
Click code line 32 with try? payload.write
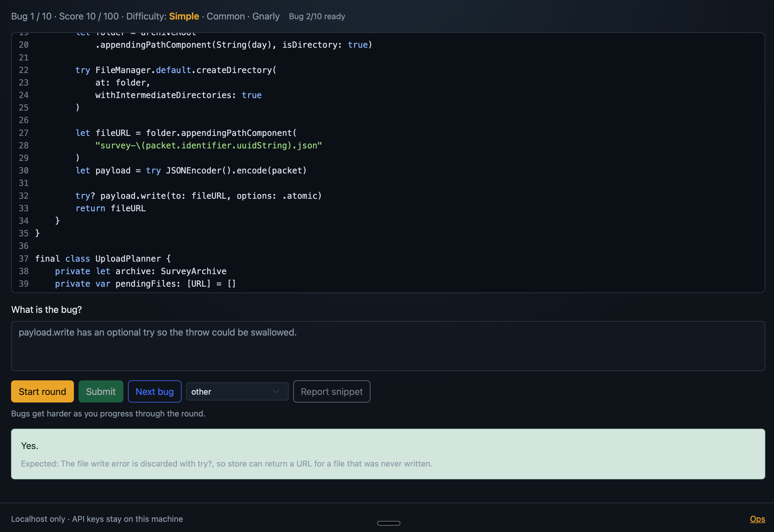pyautogui.click(x=198, y=196)
